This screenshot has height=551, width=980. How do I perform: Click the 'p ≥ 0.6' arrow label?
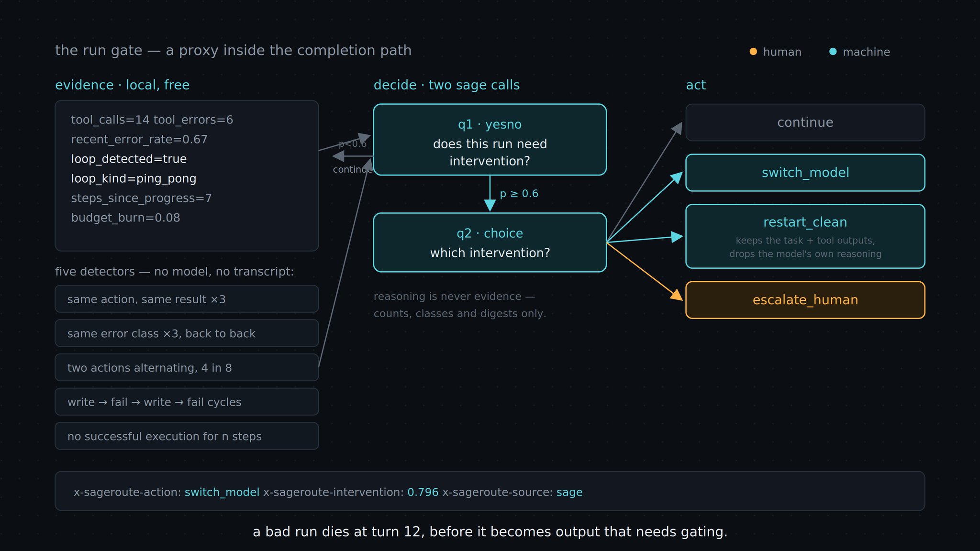tap(519, 194)
